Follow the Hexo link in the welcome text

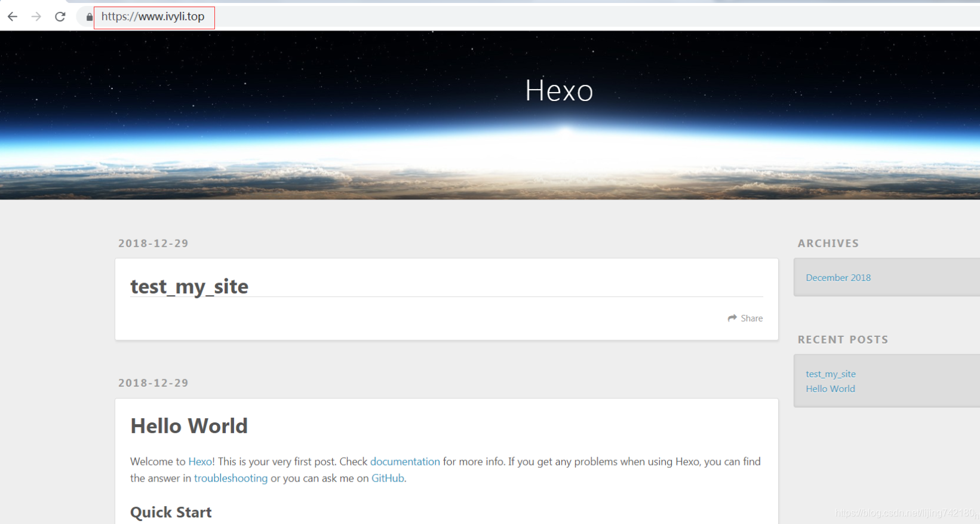point(200,462)
